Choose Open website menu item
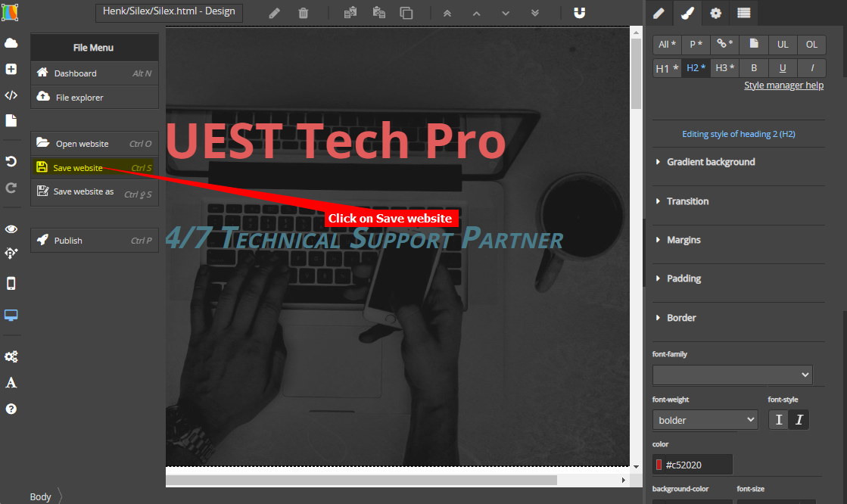 95,144
